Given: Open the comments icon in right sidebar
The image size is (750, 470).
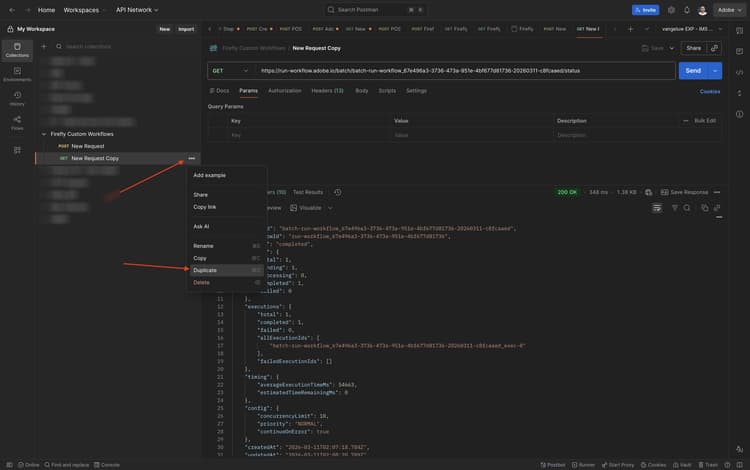Looking at the screenshot, I should [x=739, y=51].
